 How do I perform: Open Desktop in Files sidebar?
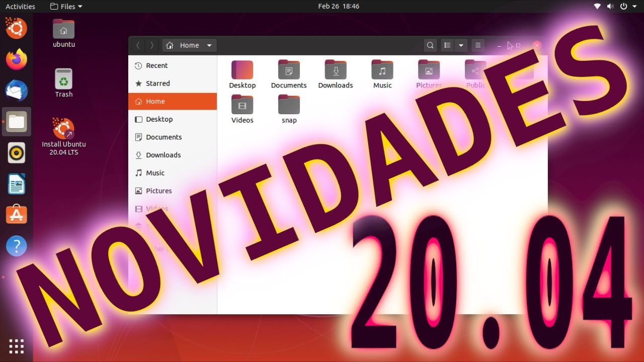pos(173,119)
